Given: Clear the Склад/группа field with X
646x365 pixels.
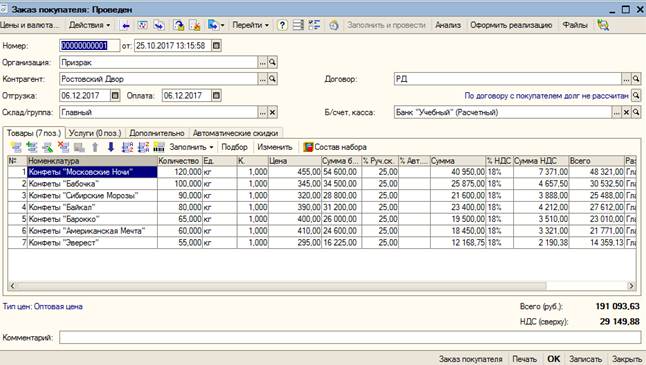Looking at the screenshot, I should 272,112.
